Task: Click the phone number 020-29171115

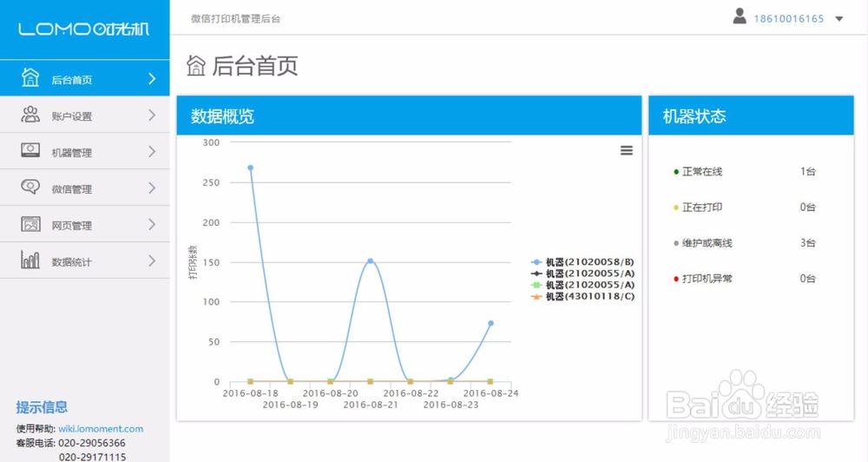Action: point(93,457)
